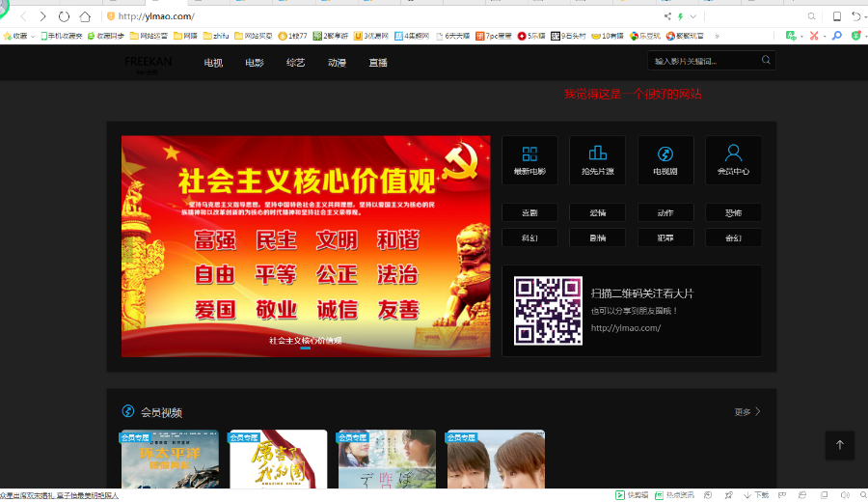The image size is (868, 502).
Task: Reload the current page
Action: point(64,16)
